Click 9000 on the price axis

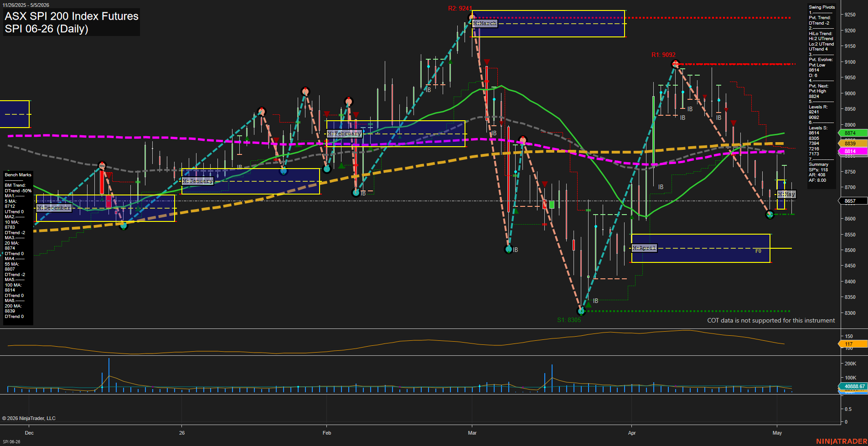tap(850, 93)
